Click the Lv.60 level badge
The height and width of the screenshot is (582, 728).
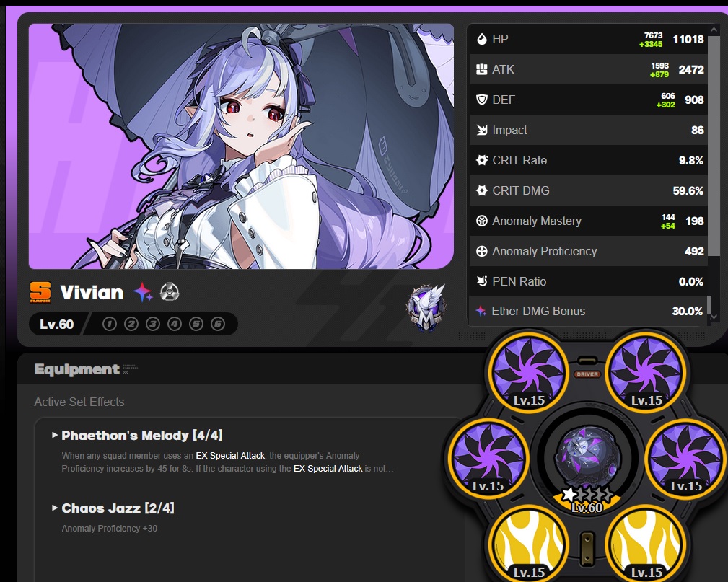57,324
